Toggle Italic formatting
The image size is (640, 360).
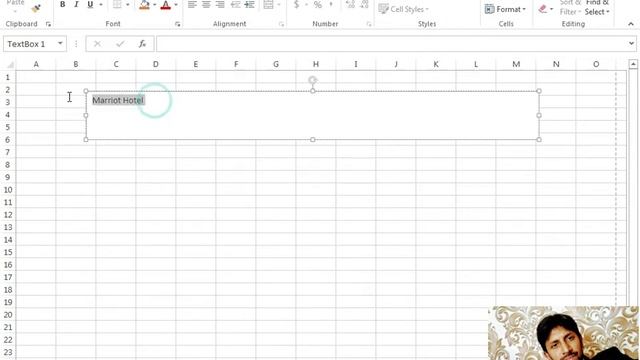pyautogui.click(x=76, y=4)
